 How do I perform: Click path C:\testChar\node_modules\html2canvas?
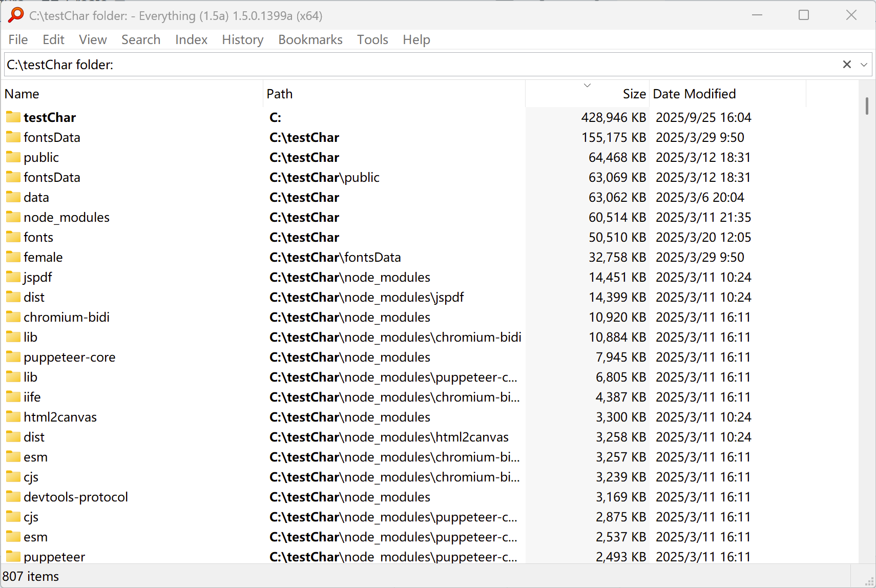[389, 437]
